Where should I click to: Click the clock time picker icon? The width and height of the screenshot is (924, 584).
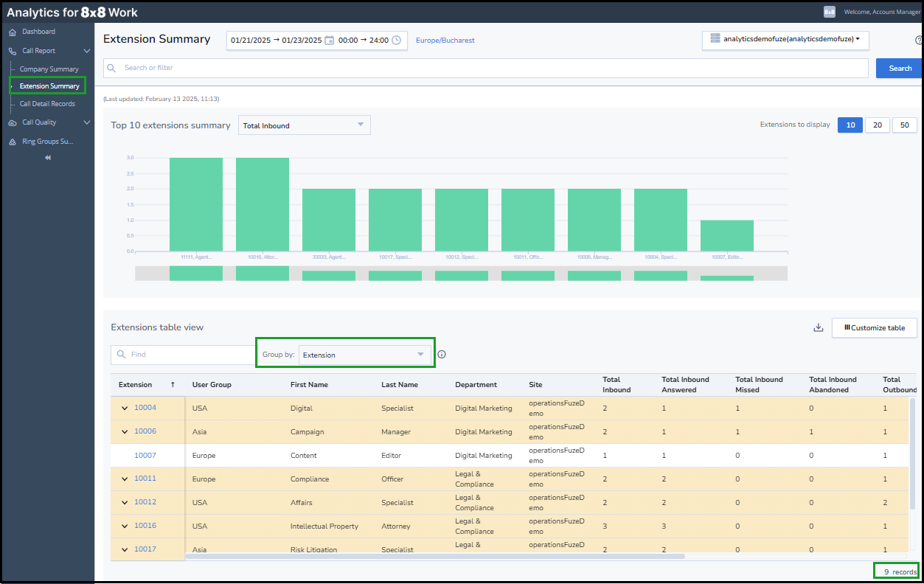click(396, 40)
